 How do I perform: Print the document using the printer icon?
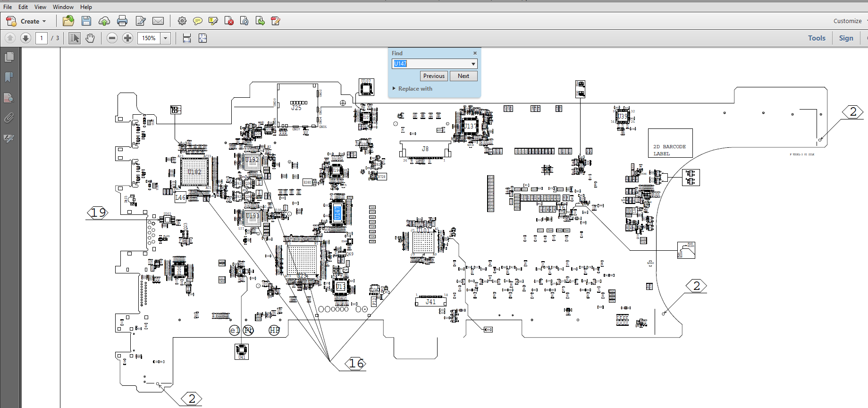pos(122,21)
